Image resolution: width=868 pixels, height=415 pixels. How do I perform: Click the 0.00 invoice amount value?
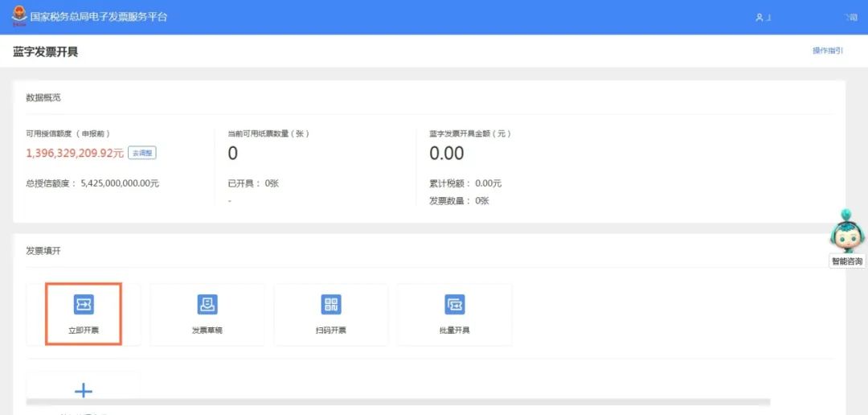tap(447, 154)
